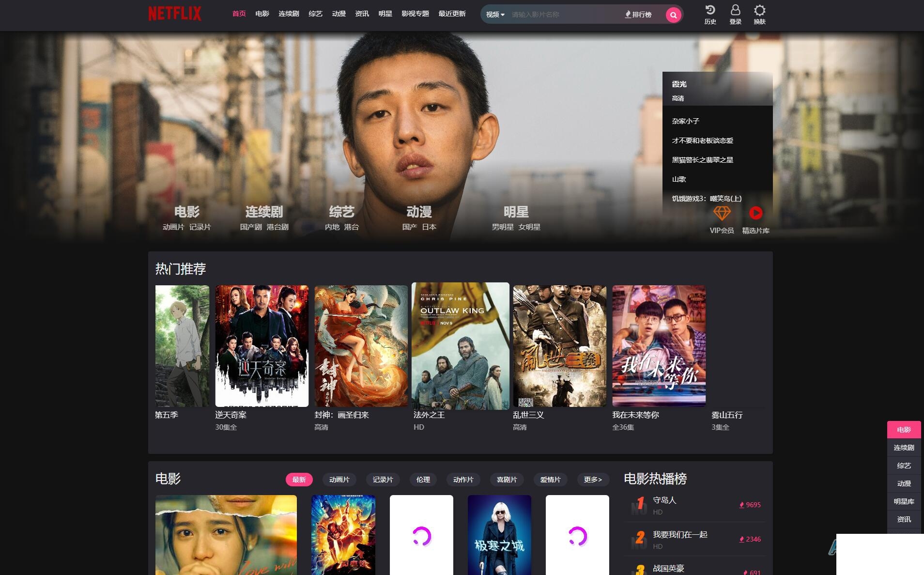Select the 最新 filter pill
Image resolution: width=924 pixels, height=575 pixels.
point(299,480)
